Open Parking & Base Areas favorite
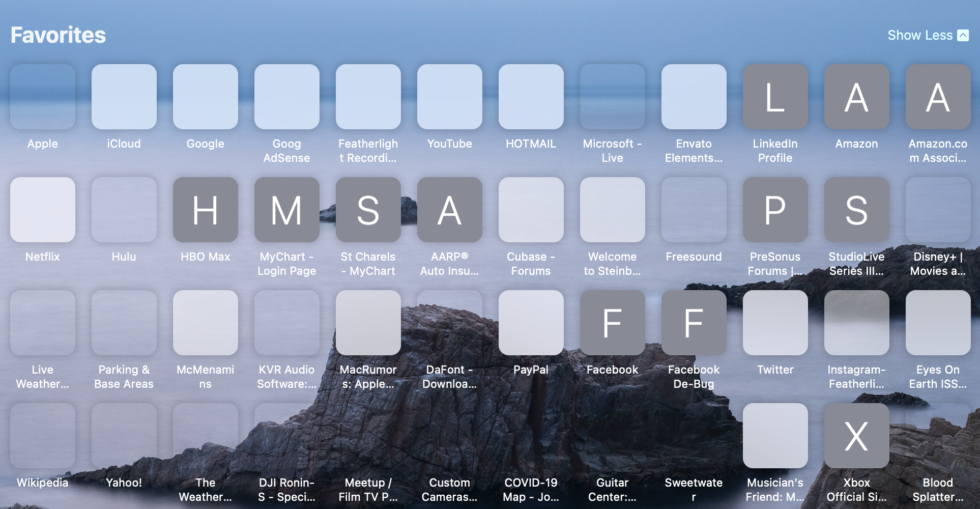980x509 pixels. pyautogui.click(x=124, y=323)
